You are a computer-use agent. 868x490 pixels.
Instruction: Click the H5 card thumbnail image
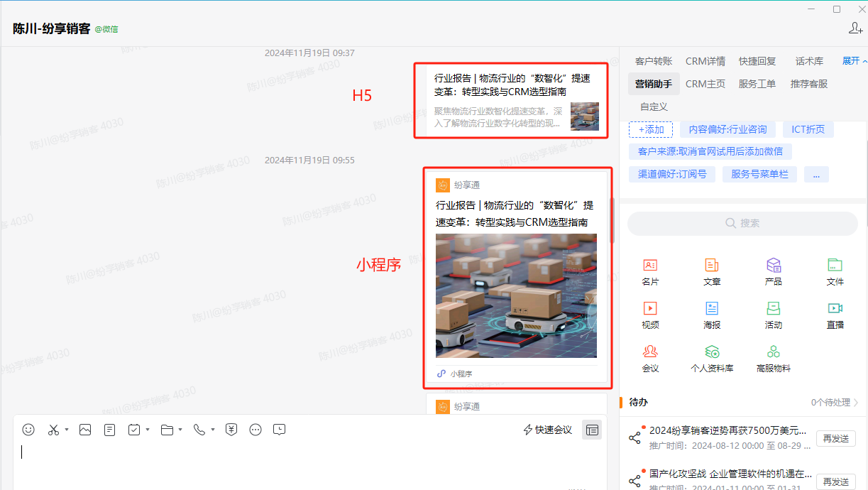pyautogui.click(x=585, y=116)
